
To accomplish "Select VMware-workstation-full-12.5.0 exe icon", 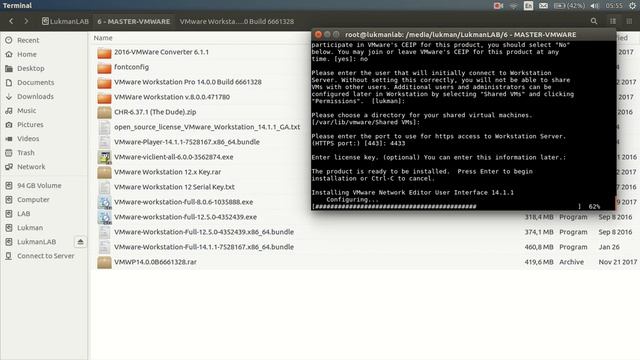I will [x=104, y=217].
